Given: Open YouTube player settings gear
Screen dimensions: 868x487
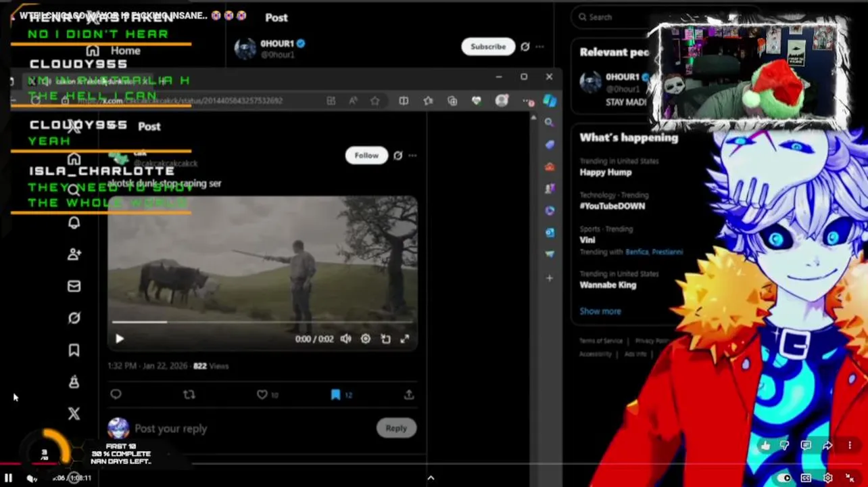Looking at the screenshot, I should point(828,478).
